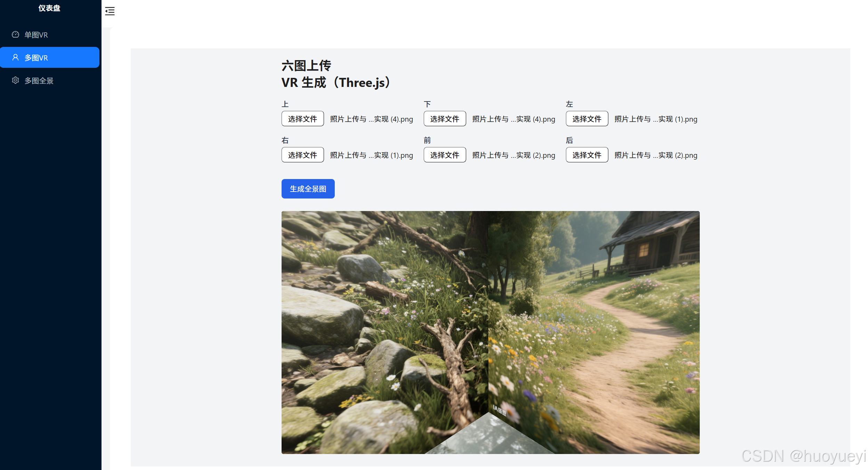Viewport: 868px width, 470px height.
Task: Select the 多图VR menu item
Action: point(36,58)
